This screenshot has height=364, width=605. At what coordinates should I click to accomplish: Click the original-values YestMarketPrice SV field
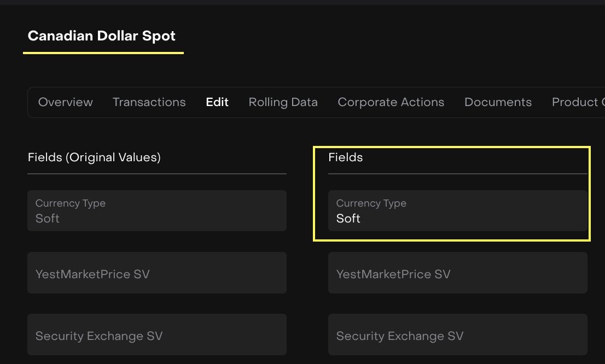[x=156, y=273]
